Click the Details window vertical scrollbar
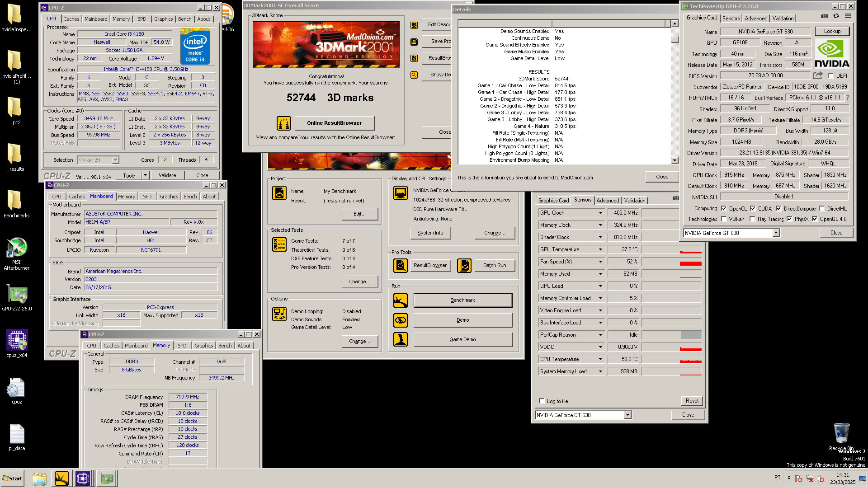The width and height of the screenshot is (868, 488). pos(675,92)
